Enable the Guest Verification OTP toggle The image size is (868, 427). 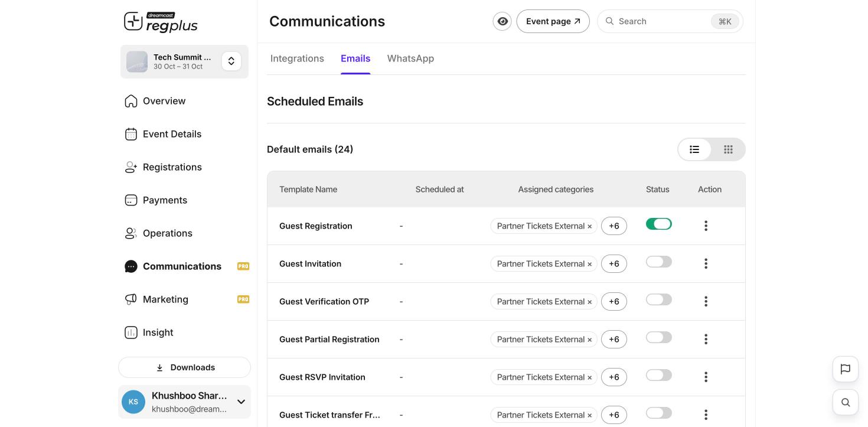(659, 299)
